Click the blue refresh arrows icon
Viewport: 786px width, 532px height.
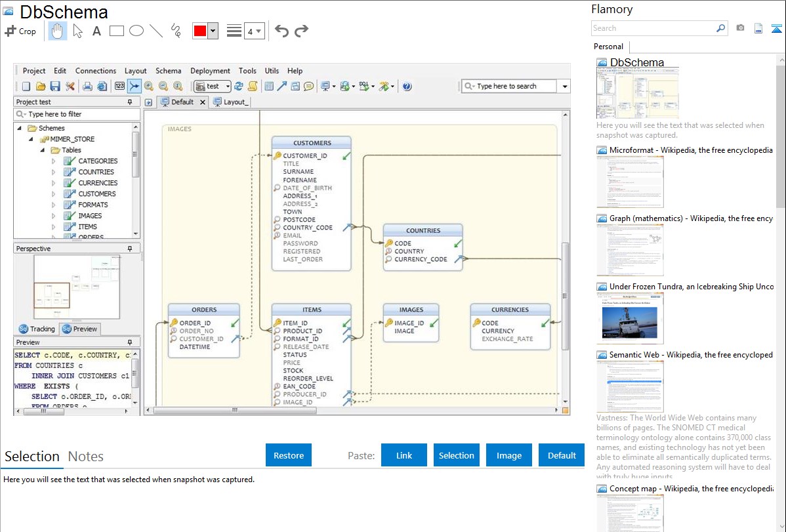coord(239,86)
